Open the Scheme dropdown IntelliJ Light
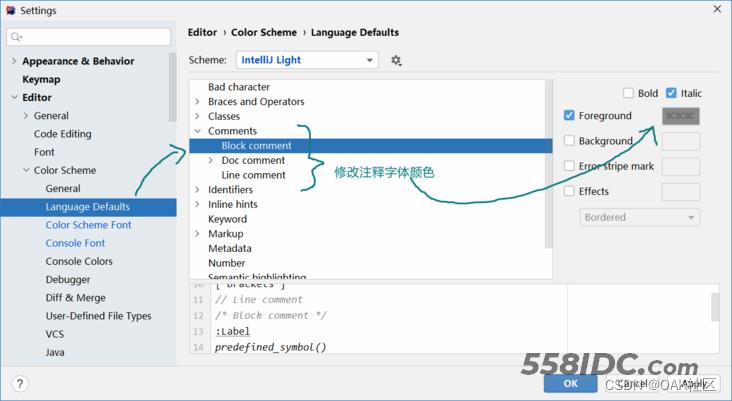Viewport: 732px width, 401px height. click(x=306, y=60)
